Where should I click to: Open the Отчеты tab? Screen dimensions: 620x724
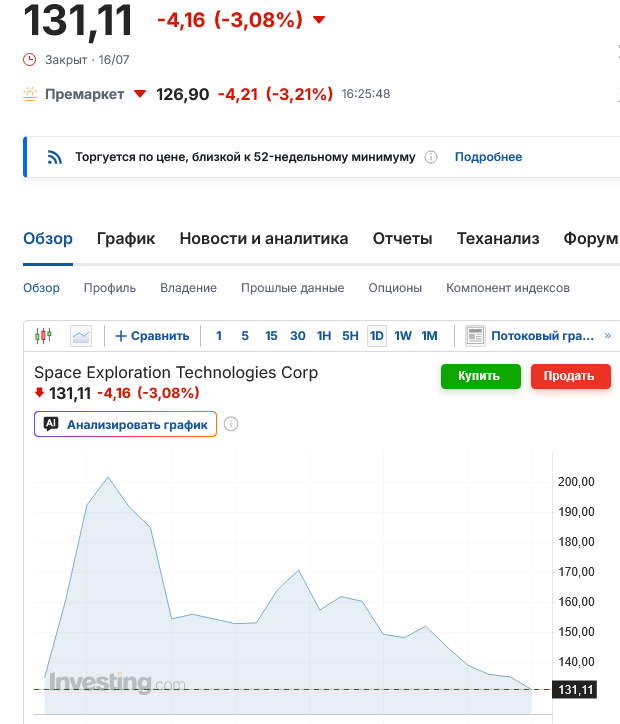click(x=403, y=239)
